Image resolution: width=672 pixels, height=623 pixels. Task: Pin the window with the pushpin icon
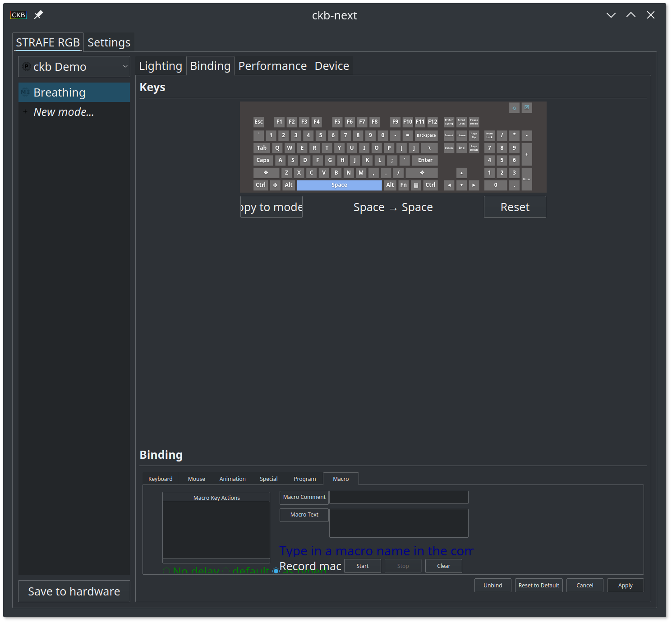39,15
